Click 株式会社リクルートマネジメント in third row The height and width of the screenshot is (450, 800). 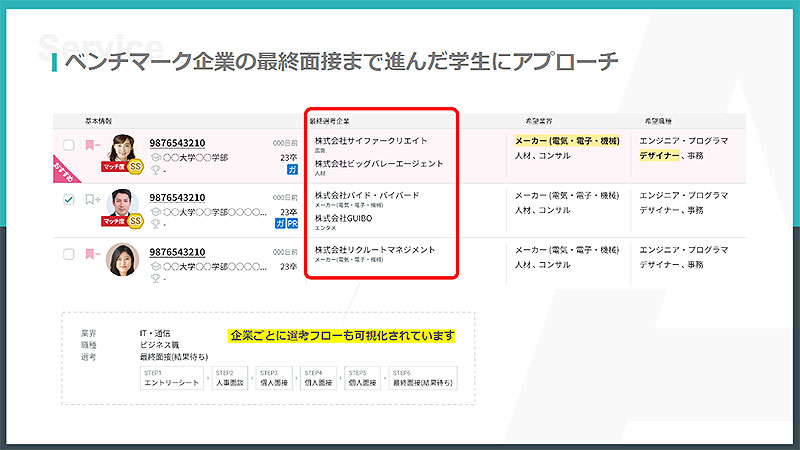pos(374,249)
